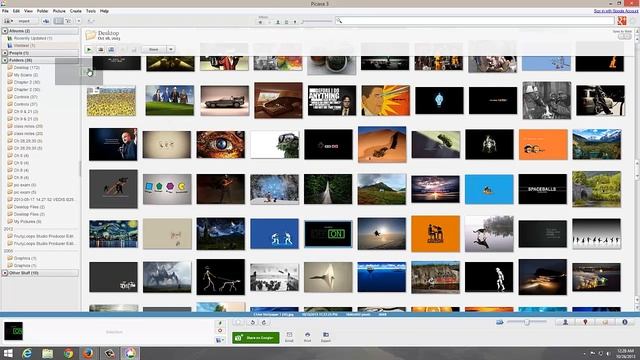This screenshot has width=640, height=360.
Task: Play fullscreen slideshow of Desktop folder
Action: (89, 49)
